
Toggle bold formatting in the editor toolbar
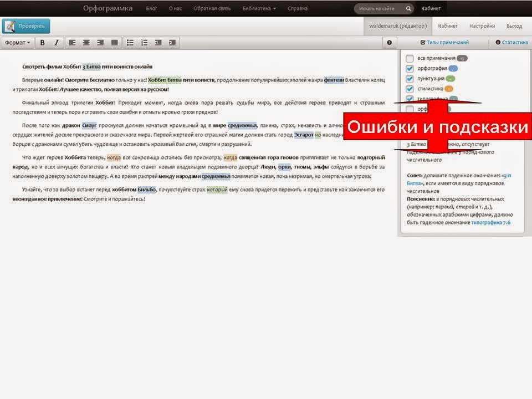pyautogui.click(x=43, y=43)
